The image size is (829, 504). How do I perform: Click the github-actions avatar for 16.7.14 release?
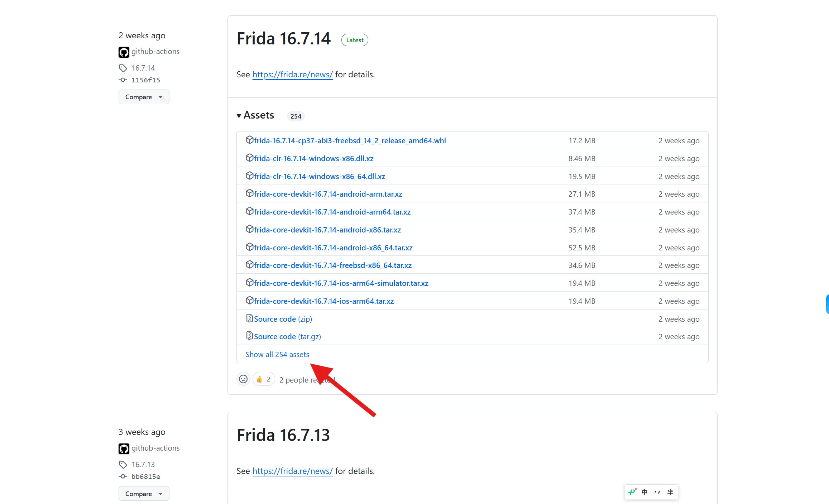point(124,52)
